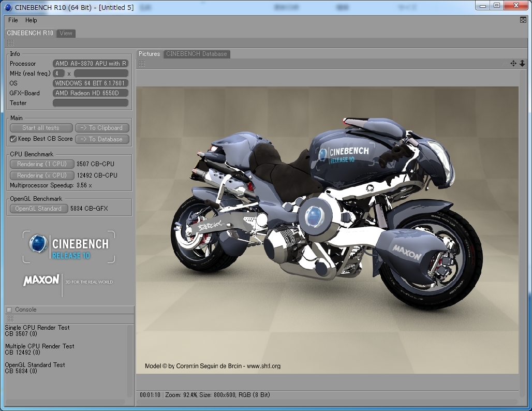The image size is (532, 411).
Task: Click the 5834 CB-GFX score
Action: (89, 209)
